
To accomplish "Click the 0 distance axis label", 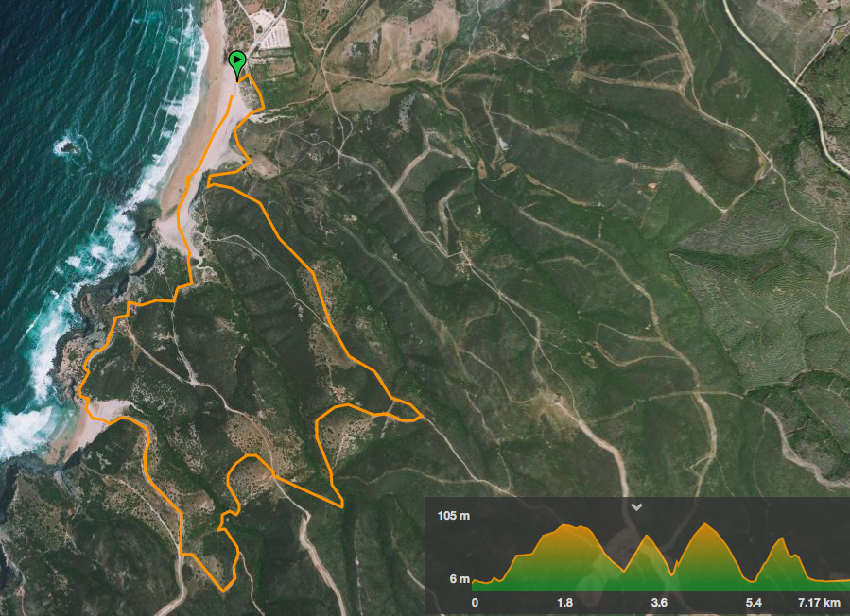I will (475, 603).
